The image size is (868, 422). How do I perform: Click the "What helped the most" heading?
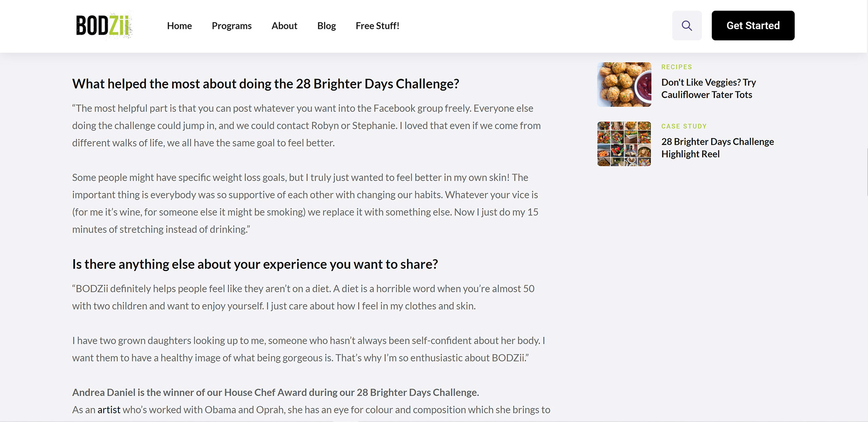(x=265, y=84)
